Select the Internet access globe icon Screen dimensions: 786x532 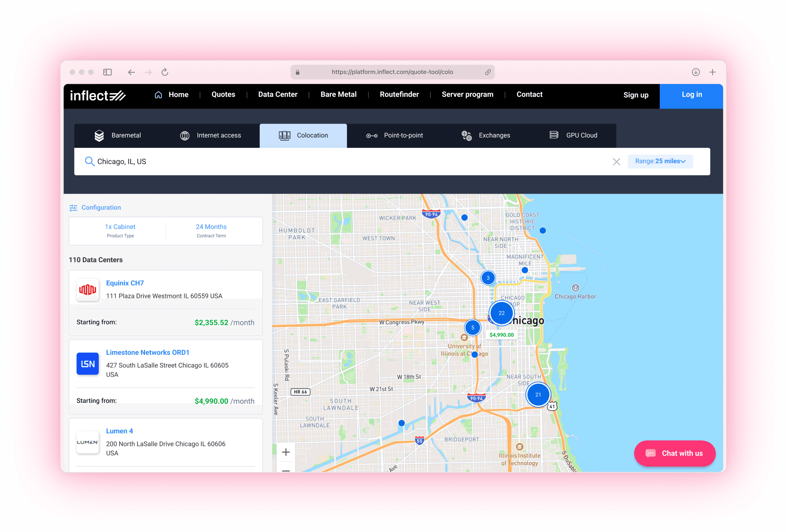[x=185, y=135]
